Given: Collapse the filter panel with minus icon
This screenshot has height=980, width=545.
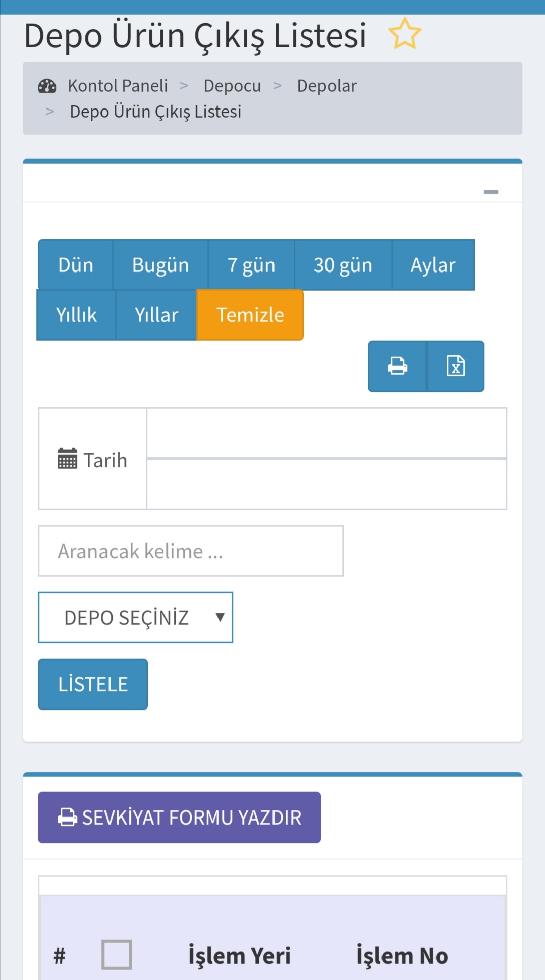Looking at the screenshot, I should tap(490, 192).
